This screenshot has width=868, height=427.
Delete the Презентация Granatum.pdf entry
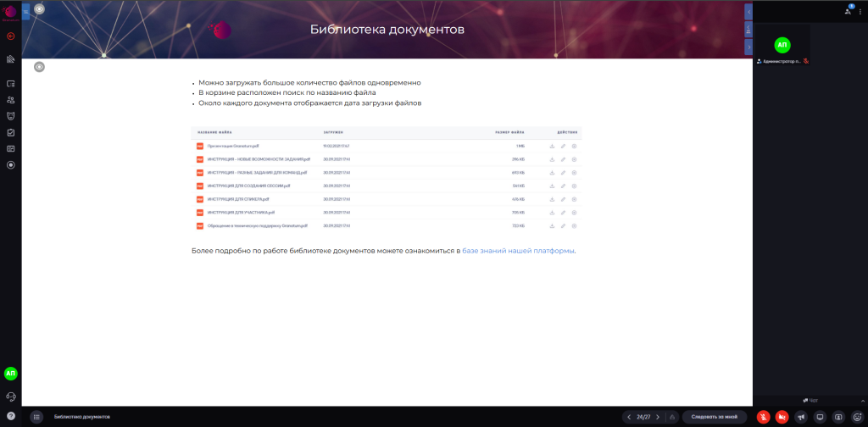(x=574, y=146)
